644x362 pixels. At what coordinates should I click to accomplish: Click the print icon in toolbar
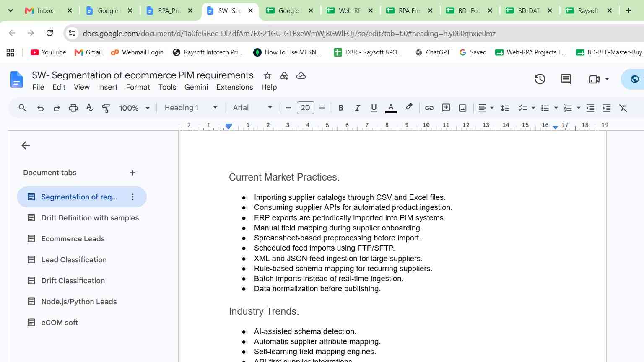click(73, 108)
